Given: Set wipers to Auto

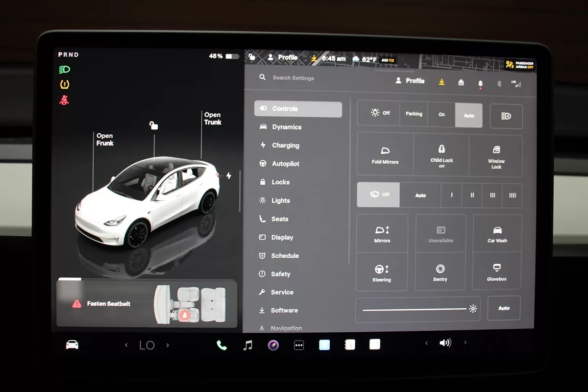Looking at the screenshot, I should pos(420,195).
